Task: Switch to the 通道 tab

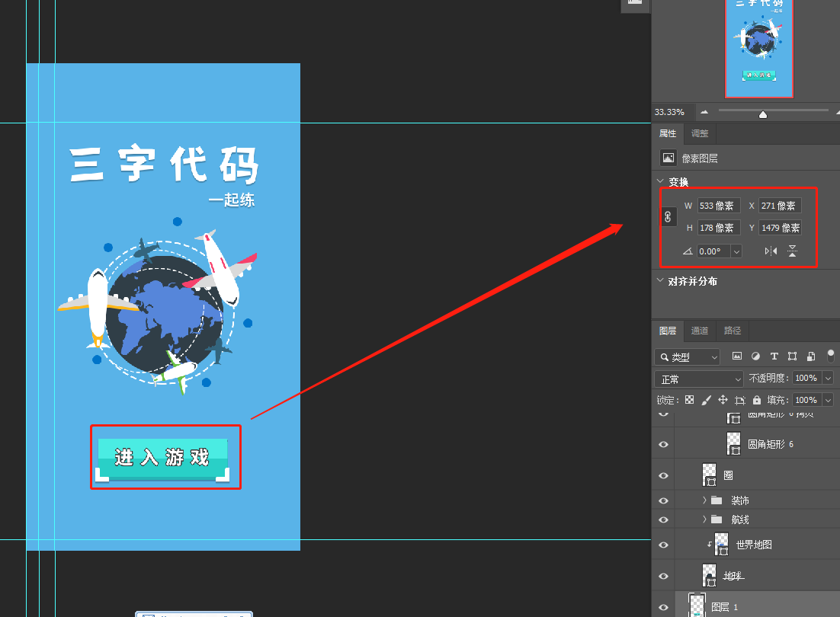Action: [x=700, y=330]
